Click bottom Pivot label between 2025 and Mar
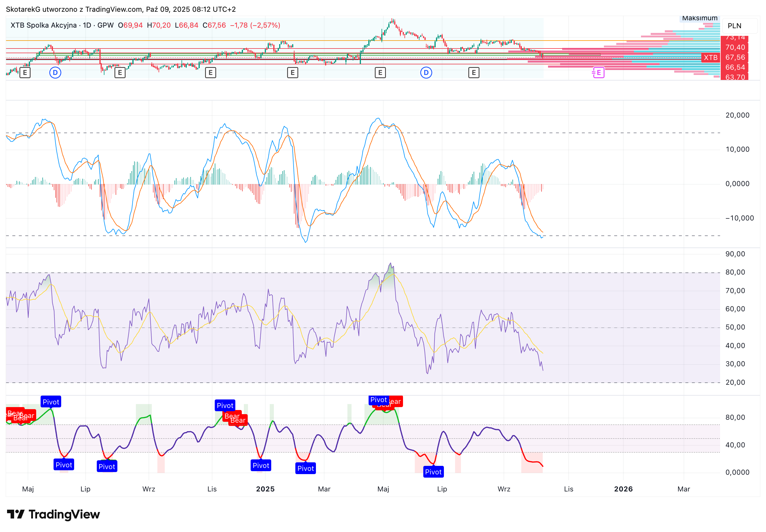Image resolution: width=766 pixels, height=532 pixels. 305,469
